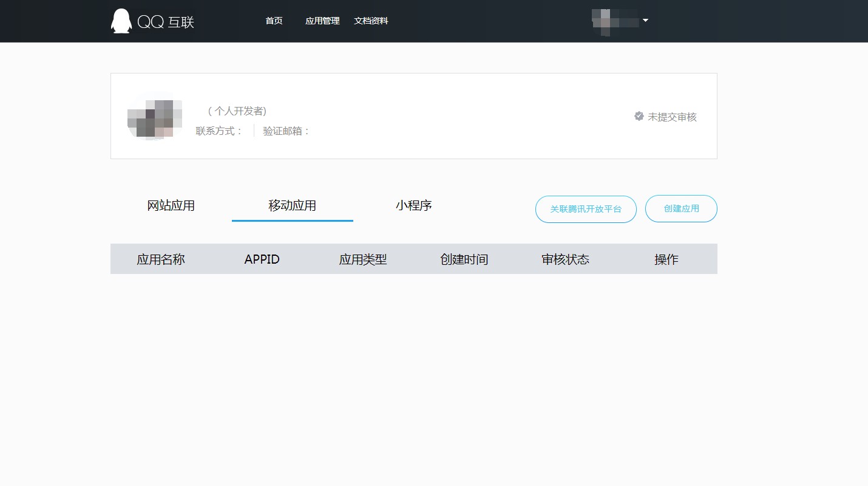Click the 操作 column header

(666, 259)
